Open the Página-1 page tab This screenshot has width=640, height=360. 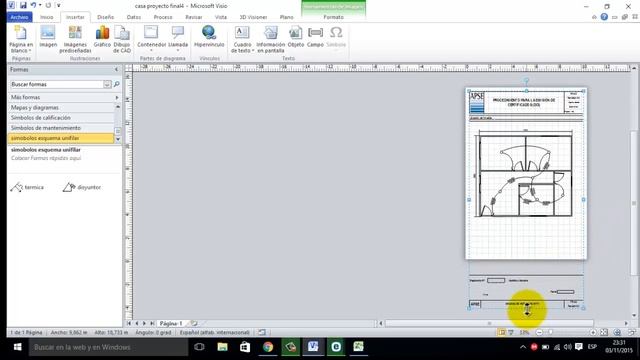click(171, 323)
